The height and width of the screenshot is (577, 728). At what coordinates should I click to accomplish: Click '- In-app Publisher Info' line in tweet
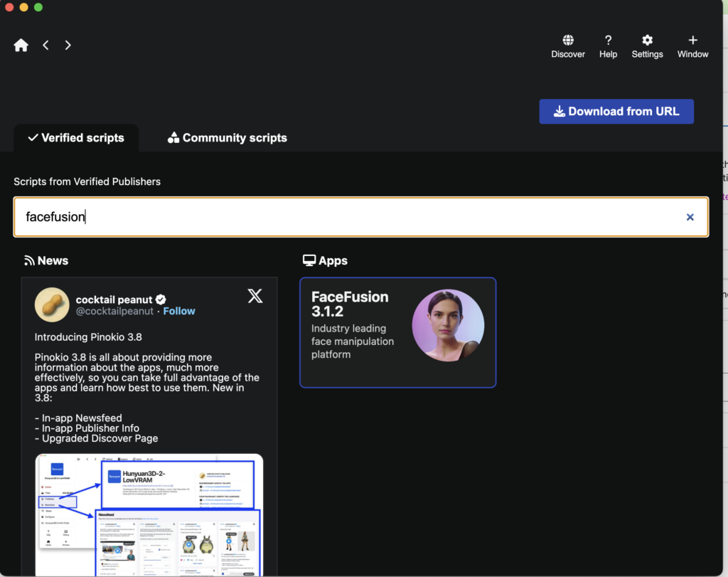87,428
